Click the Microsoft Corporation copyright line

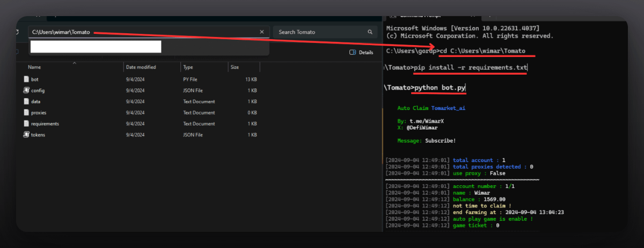pos(470,36)
